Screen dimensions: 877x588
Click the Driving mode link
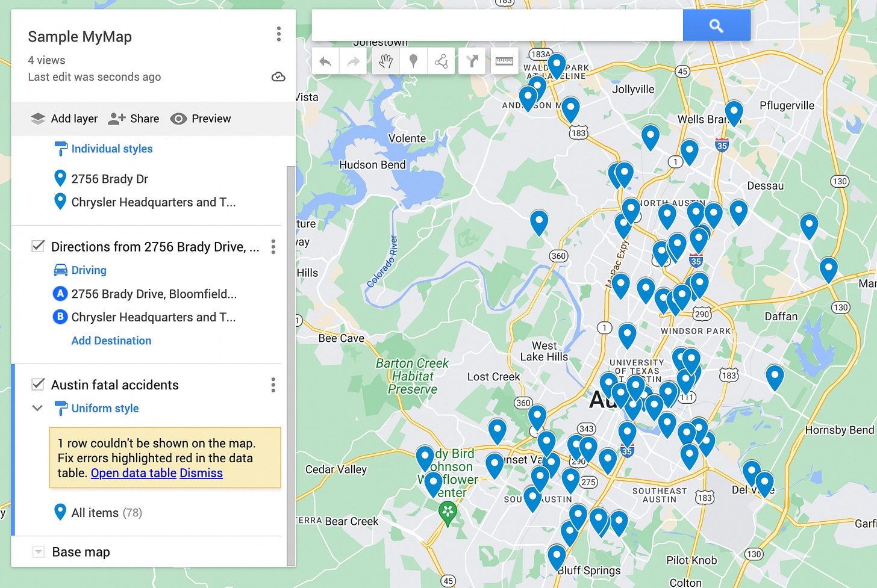pyautogui.click(x=89, y=270)
